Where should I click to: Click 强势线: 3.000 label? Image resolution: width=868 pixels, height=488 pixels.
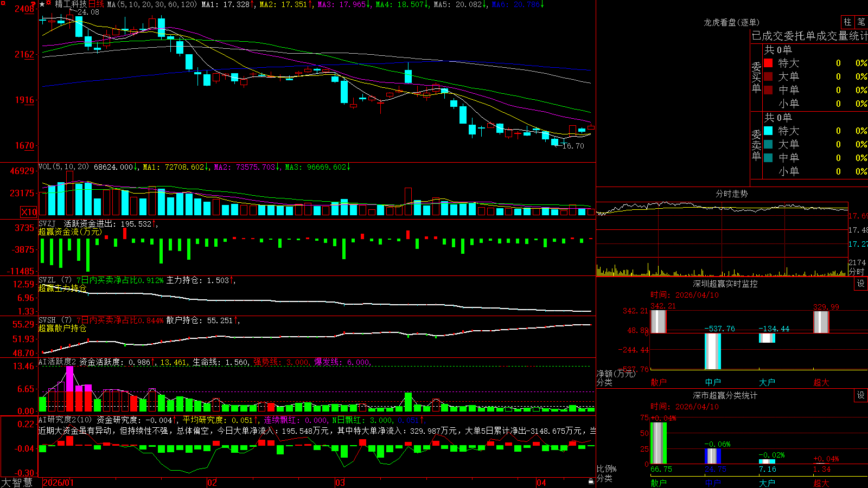[281, 362]
